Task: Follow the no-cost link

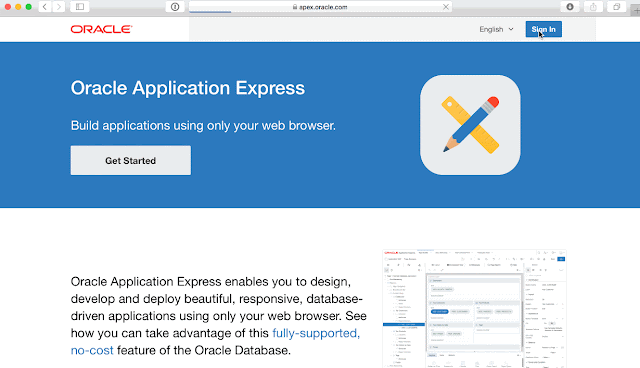Action: pyautogui.click(x=92, y=350)
